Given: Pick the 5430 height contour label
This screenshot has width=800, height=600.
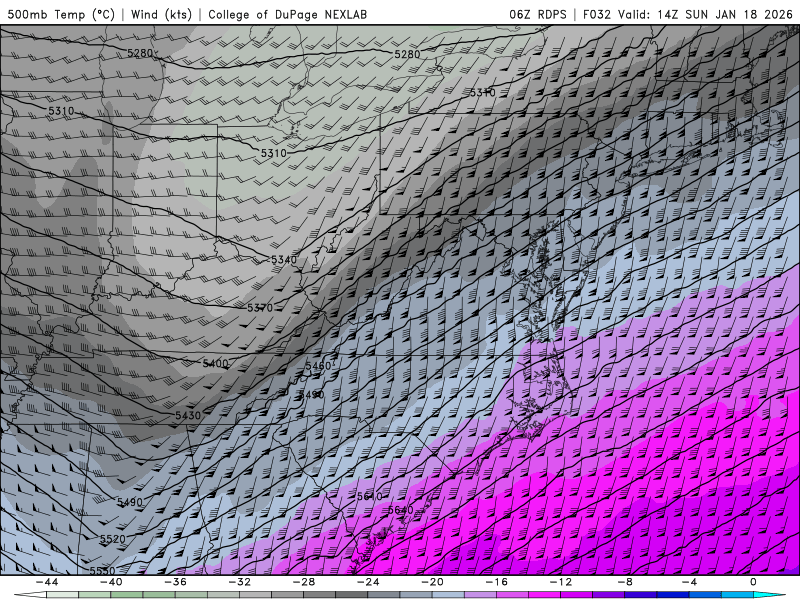Looking at the screenshot, I should pos(188,415).
